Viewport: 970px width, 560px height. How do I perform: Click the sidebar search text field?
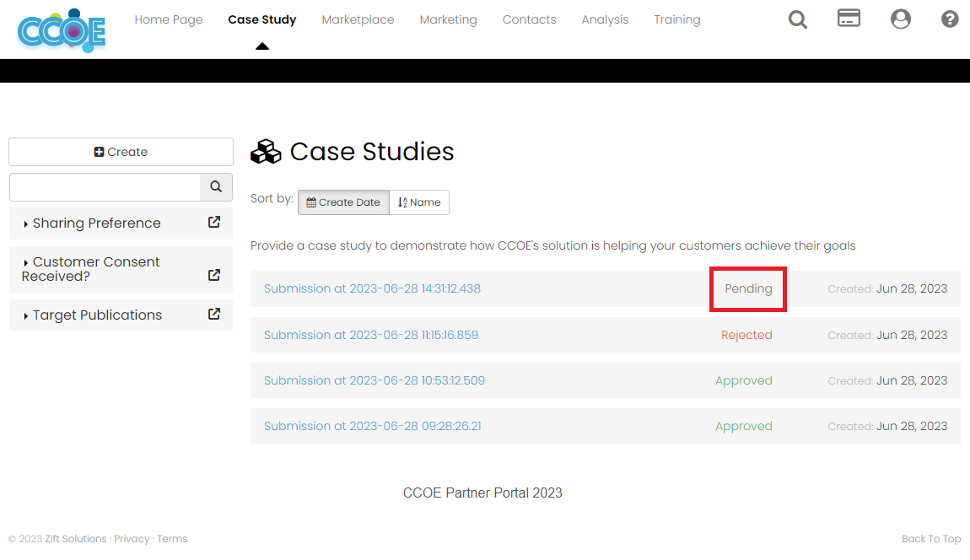[105, 187]
